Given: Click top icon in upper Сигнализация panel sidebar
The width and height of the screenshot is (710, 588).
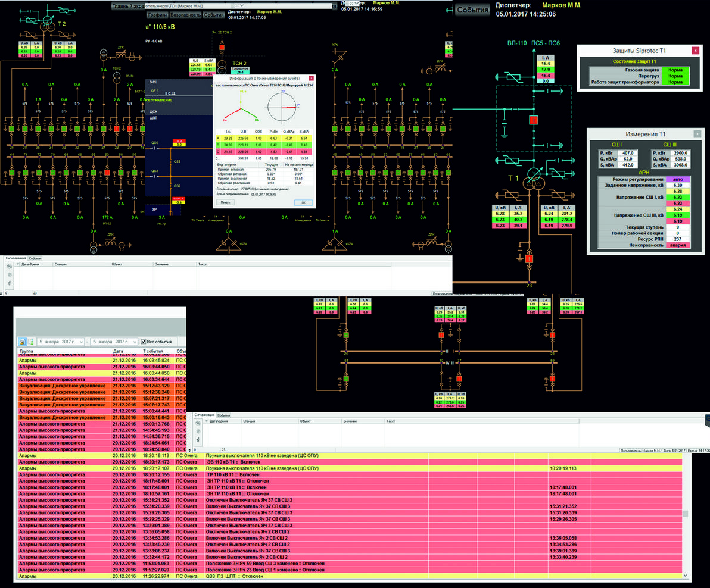Looking at the screenshot, I should tap(10, 267).
